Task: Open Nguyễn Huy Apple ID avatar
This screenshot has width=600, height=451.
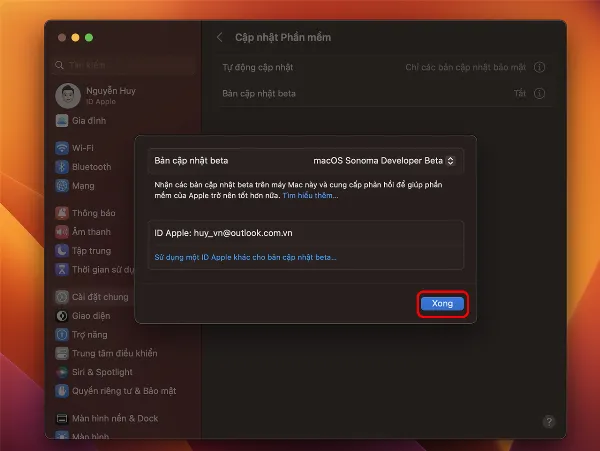Action: click(68, 96)
